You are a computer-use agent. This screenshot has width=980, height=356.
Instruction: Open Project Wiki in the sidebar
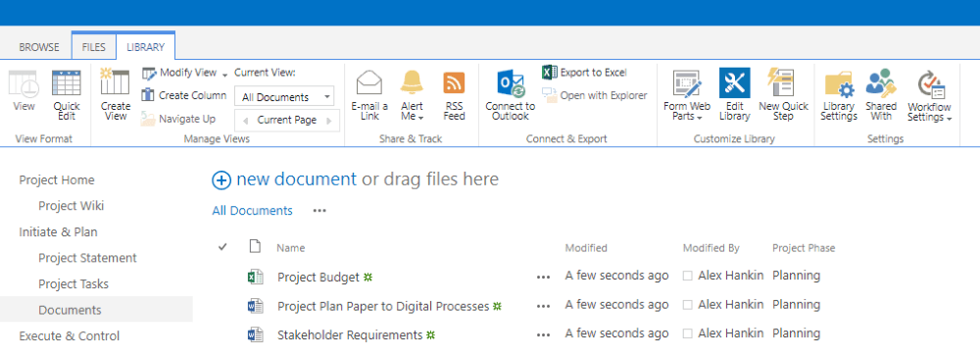coord(72,206)
